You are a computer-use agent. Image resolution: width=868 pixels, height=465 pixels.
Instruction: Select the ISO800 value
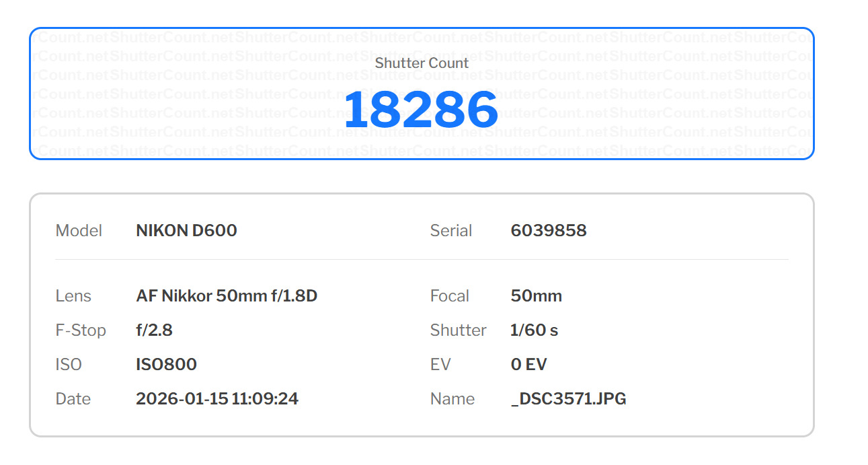click(166, 365)
